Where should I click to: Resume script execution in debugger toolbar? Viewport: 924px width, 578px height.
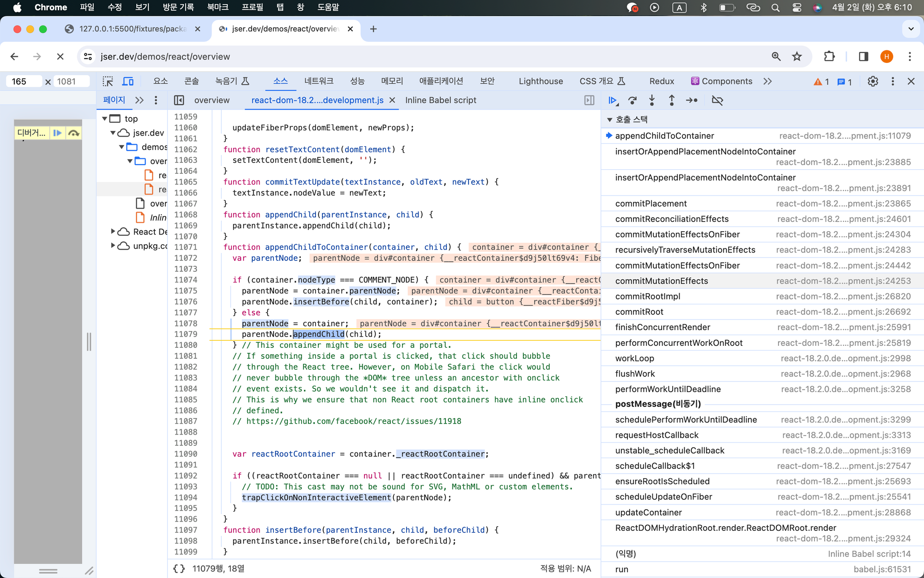[613, 100]
